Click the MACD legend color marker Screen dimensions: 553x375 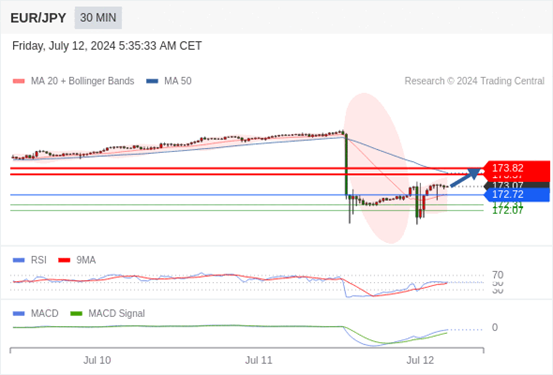point(19,314)
